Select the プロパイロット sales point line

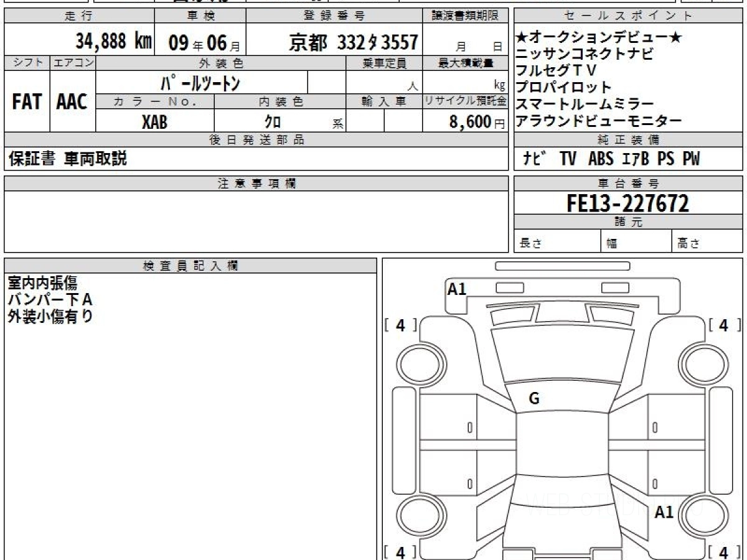point(564,87)
